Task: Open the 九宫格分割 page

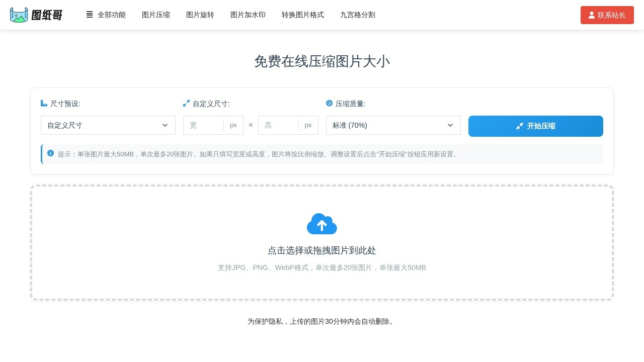Action: pos(358,15)
